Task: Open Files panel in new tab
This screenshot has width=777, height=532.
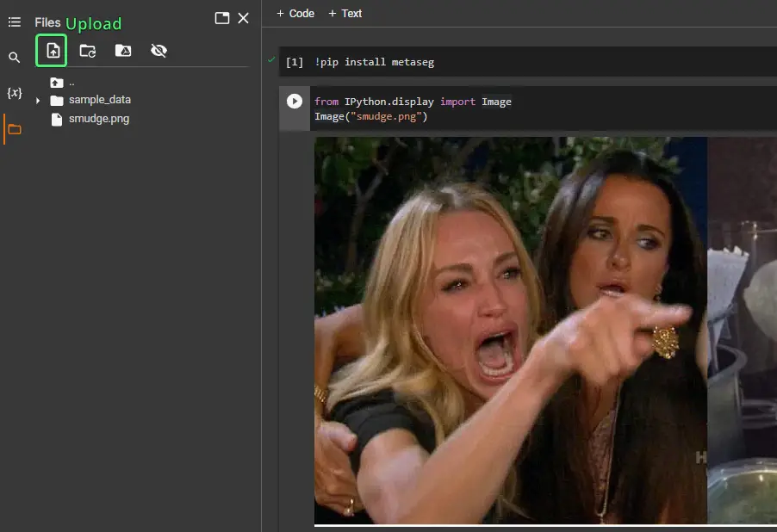Action: click(x=222, y=18)
